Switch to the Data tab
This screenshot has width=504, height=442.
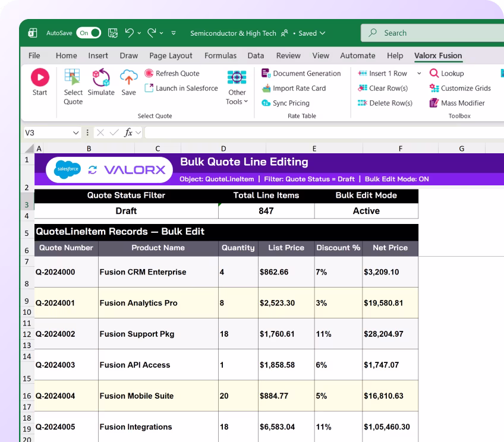click(x=256, y=56)
